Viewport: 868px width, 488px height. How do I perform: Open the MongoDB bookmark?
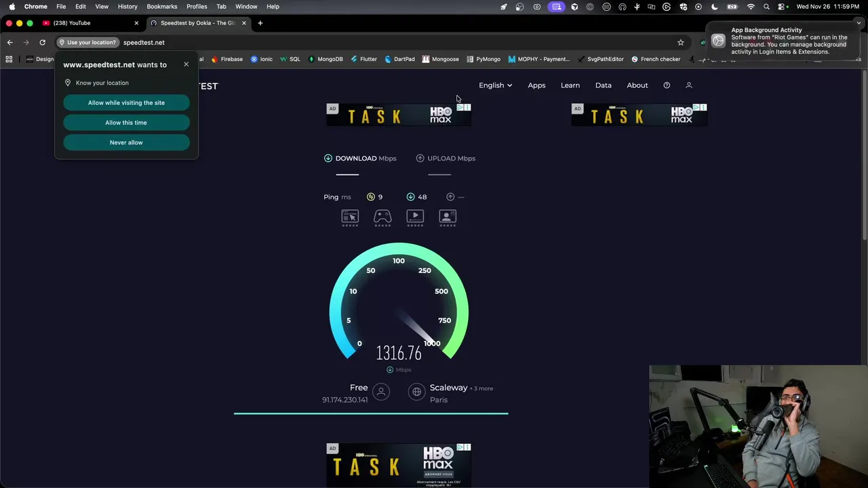tap(325, 59)
